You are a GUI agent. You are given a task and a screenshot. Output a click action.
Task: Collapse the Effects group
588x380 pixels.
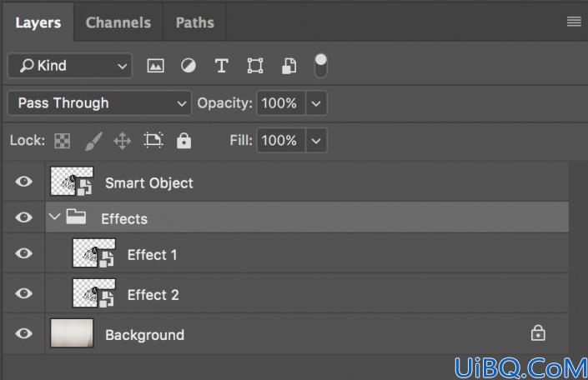click(x=55, y=216)
